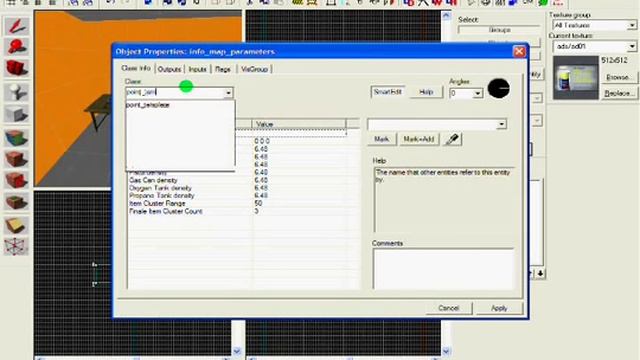The width and height of the screenshot is (640, 360).
Task: Select the grey Block tool cube
Action: click(x=16, y=114)
